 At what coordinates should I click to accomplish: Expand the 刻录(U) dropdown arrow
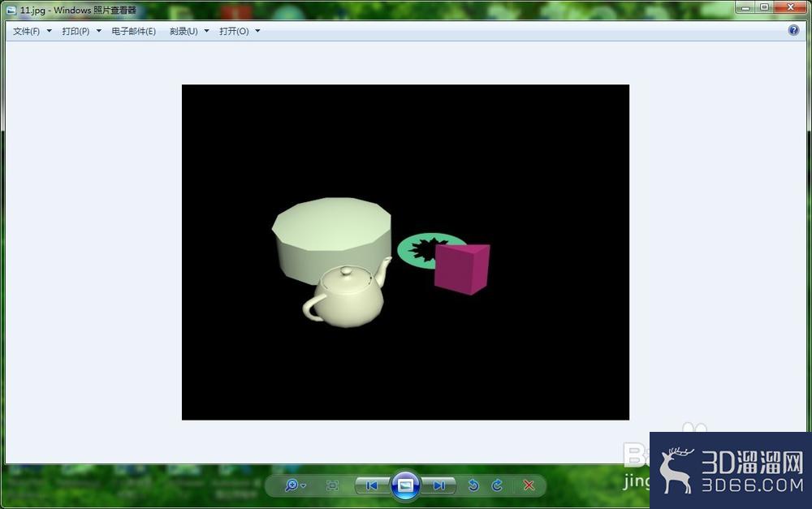tap(206, 31)
